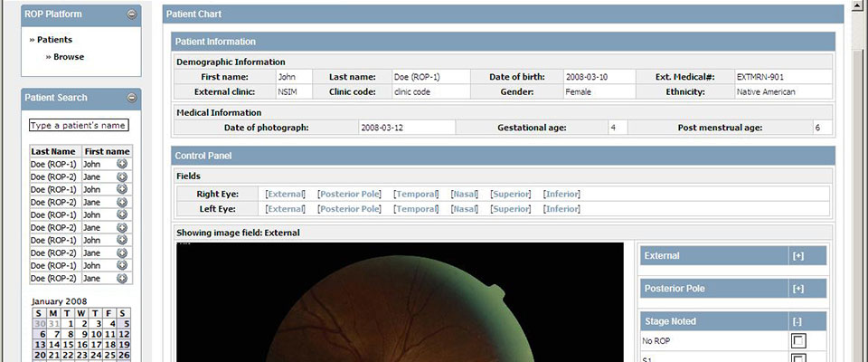The image size is (868, 362).
Task: Click the Last Name column header
Action: 53,151
